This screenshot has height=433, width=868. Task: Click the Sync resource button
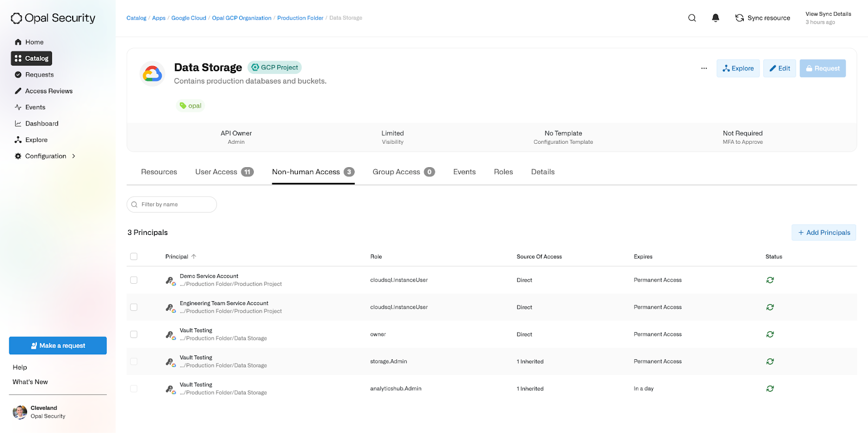coord(763,18)
